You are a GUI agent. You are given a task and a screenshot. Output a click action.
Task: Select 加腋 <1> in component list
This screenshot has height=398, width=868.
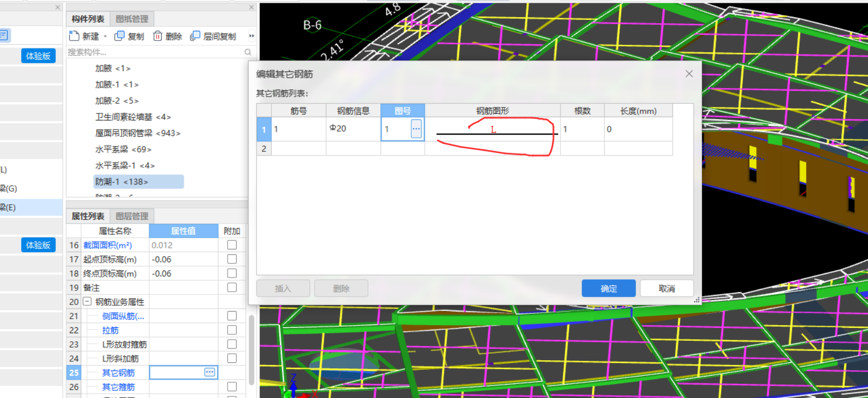click(x=113, y=68)
